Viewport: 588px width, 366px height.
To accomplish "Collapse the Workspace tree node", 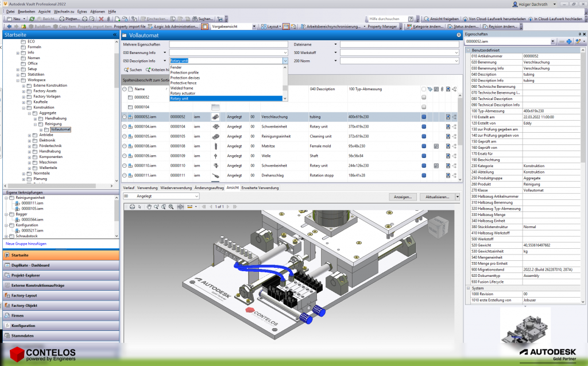I will (18, 80).
